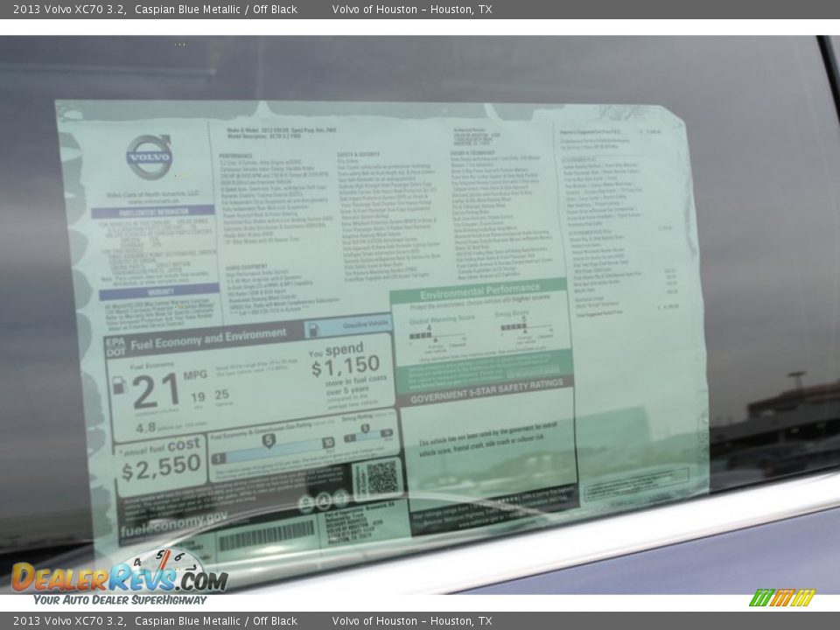Click the 'Volvo Cars of North America, LLC' text
840x630 pixels.
(x=152, y=194)
